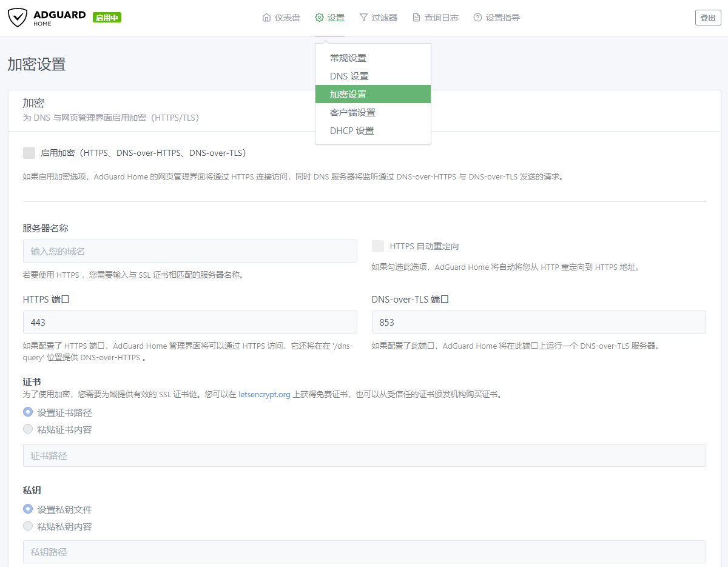Click the AdGuard Home shield logo
Screen dimensions: 728x567
tap(18, 18)
